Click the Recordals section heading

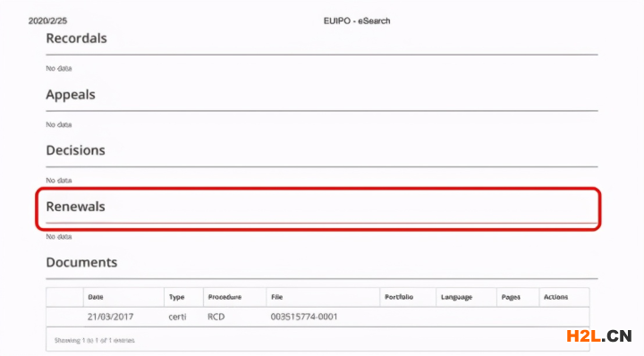[x=76, y=38]
